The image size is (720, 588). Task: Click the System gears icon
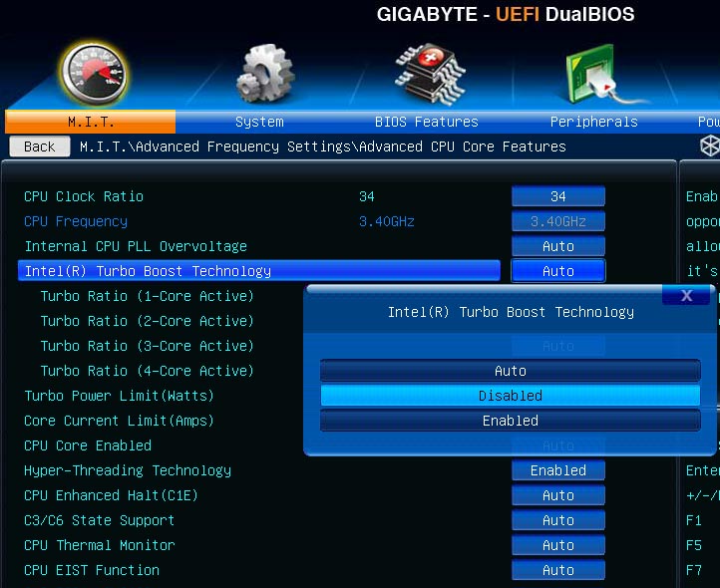click(x=265, y=74)
